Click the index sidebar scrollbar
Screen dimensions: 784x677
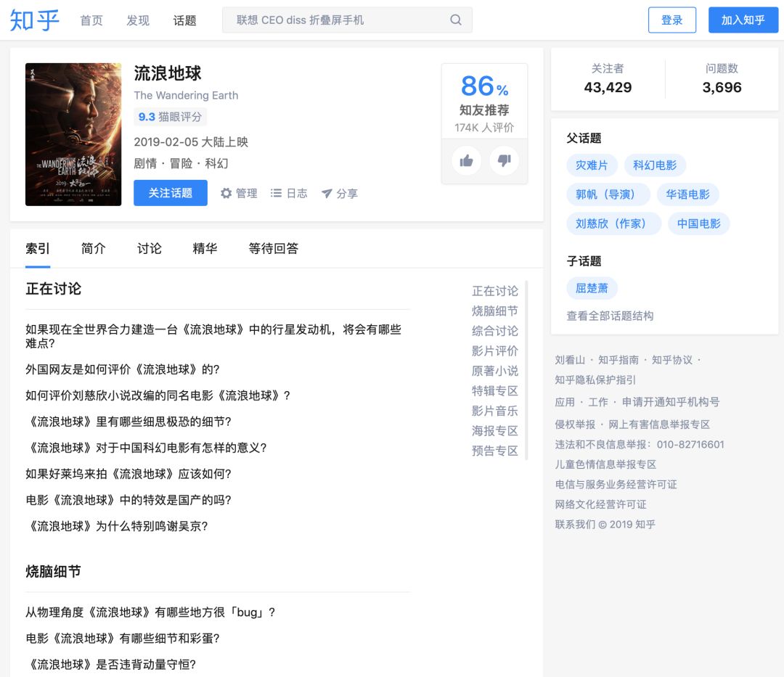coord(526,370)
